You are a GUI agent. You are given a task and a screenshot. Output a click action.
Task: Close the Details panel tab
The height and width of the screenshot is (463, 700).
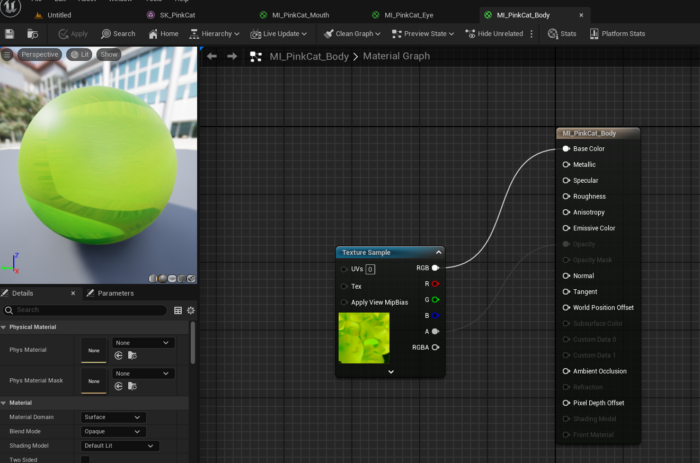point(73,293)
